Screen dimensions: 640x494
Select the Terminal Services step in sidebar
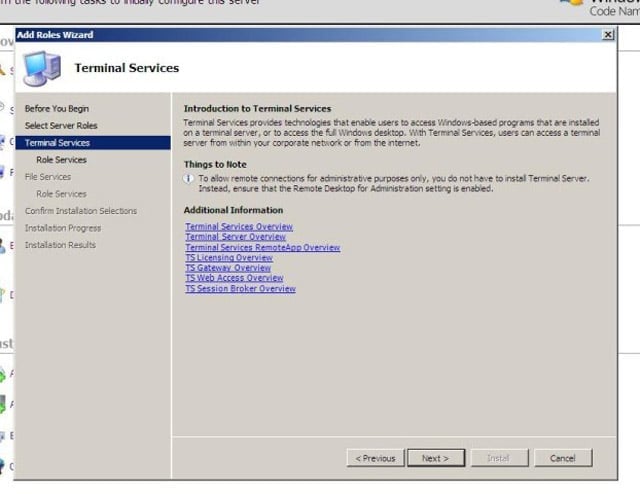(93, 143)
